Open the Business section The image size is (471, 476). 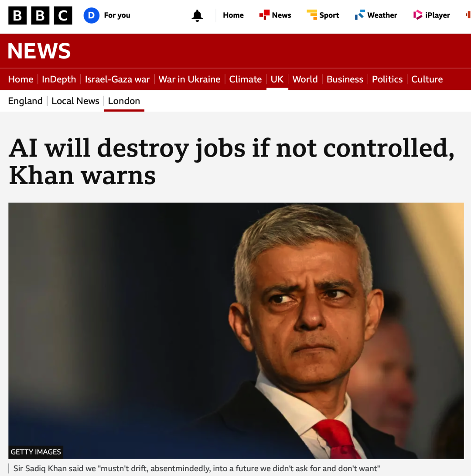click(x=345, y=79)
